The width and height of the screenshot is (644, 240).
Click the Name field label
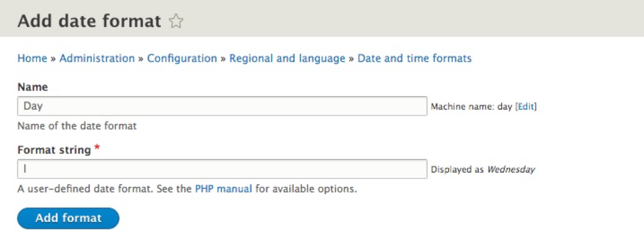click(x=32, y=87)
